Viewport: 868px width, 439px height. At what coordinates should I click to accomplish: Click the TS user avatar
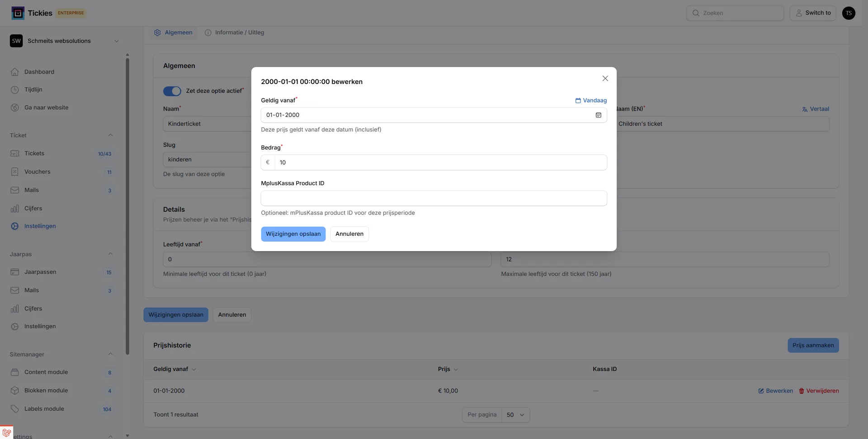tap(849, 13)
